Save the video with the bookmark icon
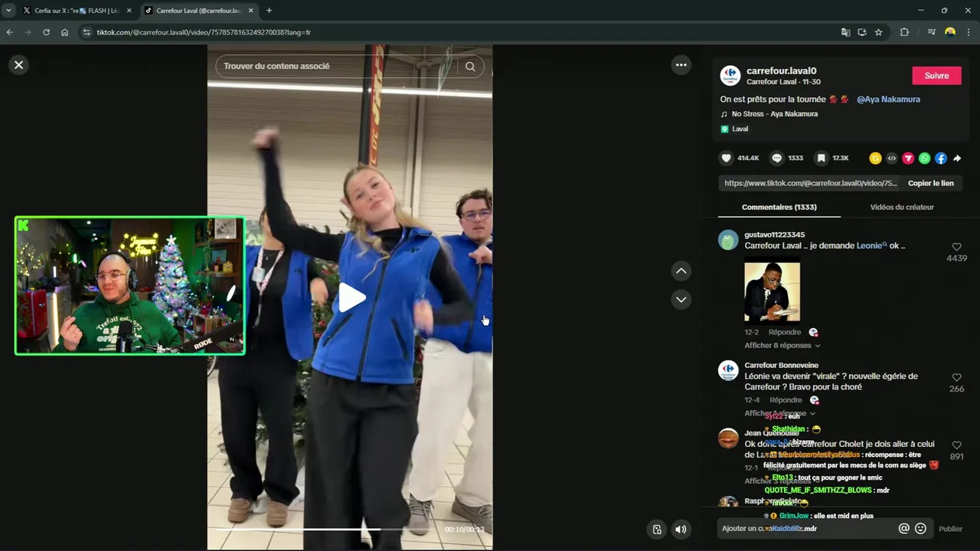This screenshot has width=980, height=551. click(821, 158)
